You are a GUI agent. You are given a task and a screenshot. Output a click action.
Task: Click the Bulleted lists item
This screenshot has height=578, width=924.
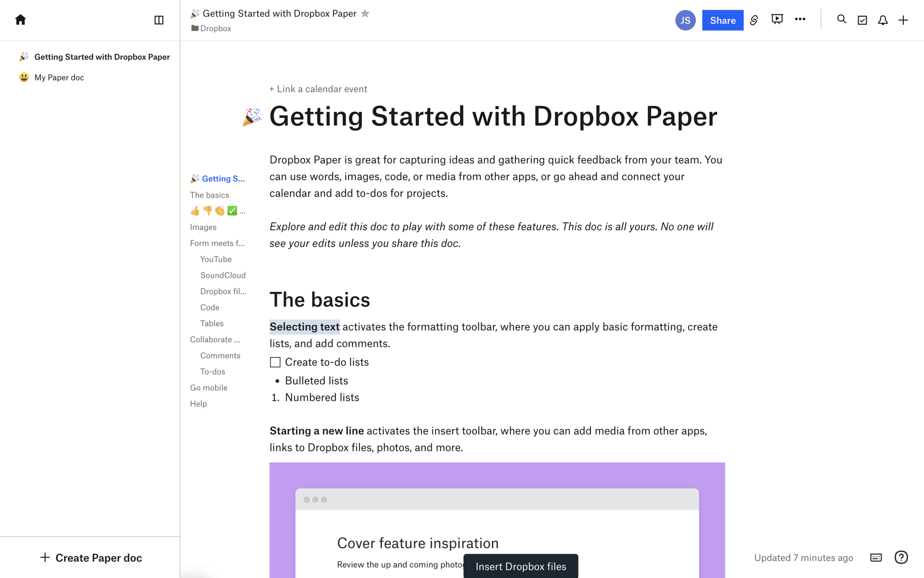tap(316, 381)
